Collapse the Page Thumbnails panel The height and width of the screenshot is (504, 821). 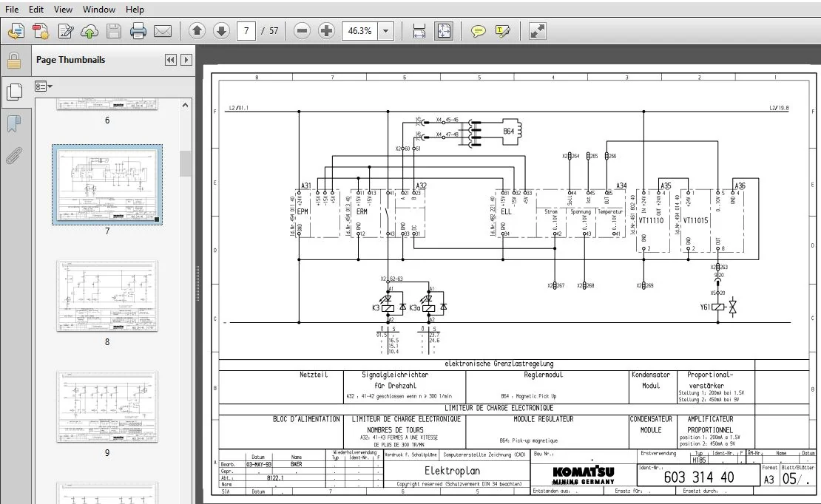(171, 60)
